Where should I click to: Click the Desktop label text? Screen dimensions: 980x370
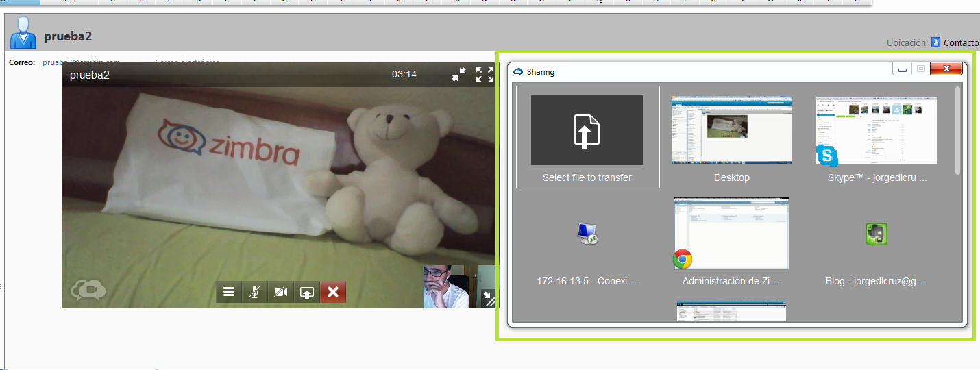coord(732,177)
